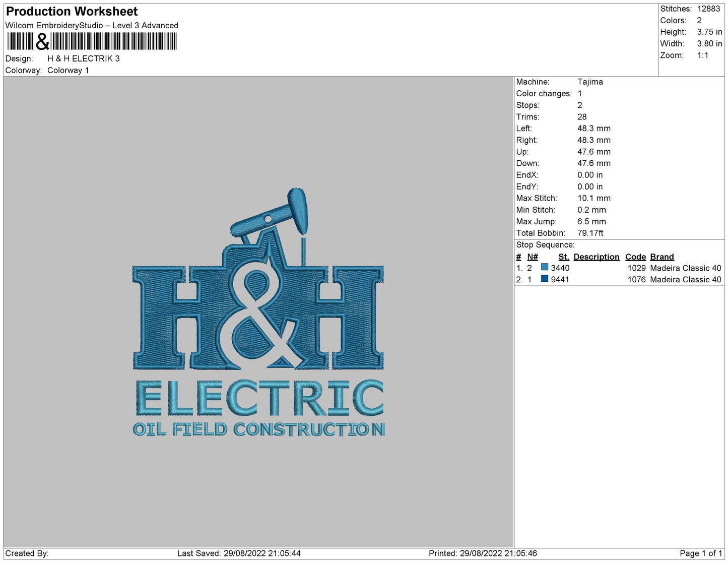Click the 'St.' column header
This screenshot has width=728, height=563.
coord(564,257)
